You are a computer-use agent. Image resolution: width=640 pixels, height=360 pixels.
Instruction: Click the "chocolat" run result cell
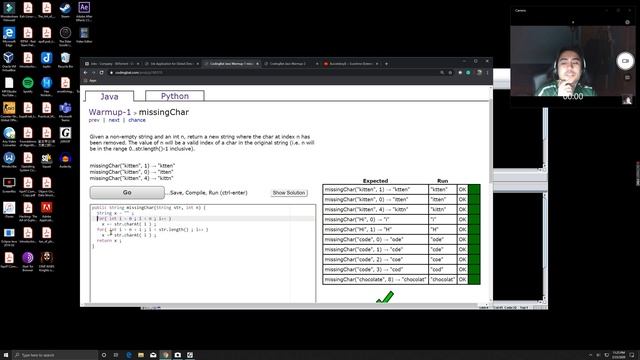pyautogui.click(x=442, y=280)
